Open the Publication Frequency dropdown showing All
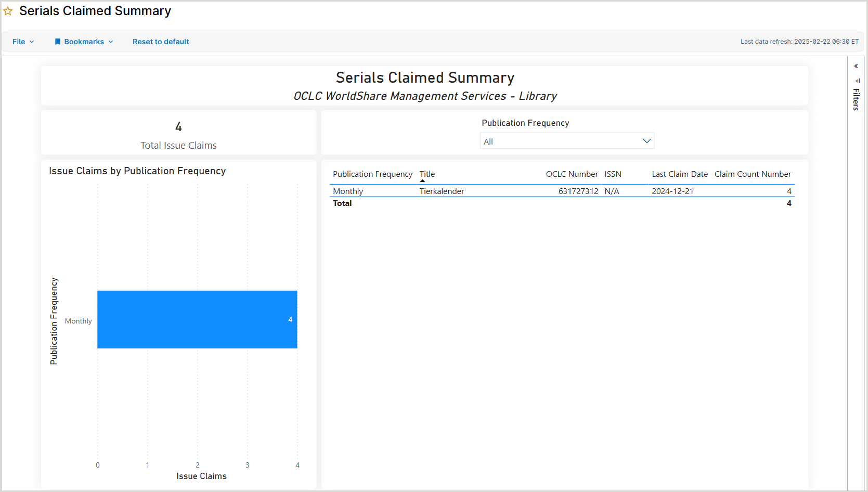 pos(567,141)
